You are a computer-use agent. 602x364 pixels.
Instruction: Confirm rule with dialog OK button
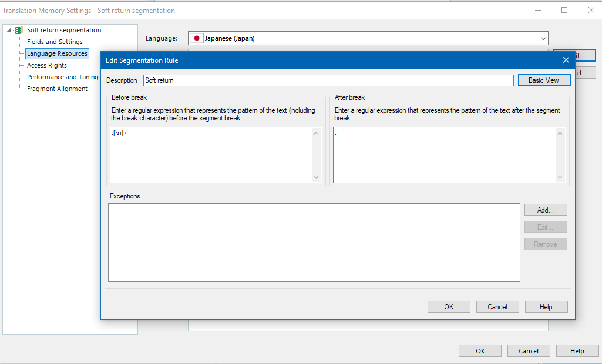pyautogui.click(x=449, y=307)
